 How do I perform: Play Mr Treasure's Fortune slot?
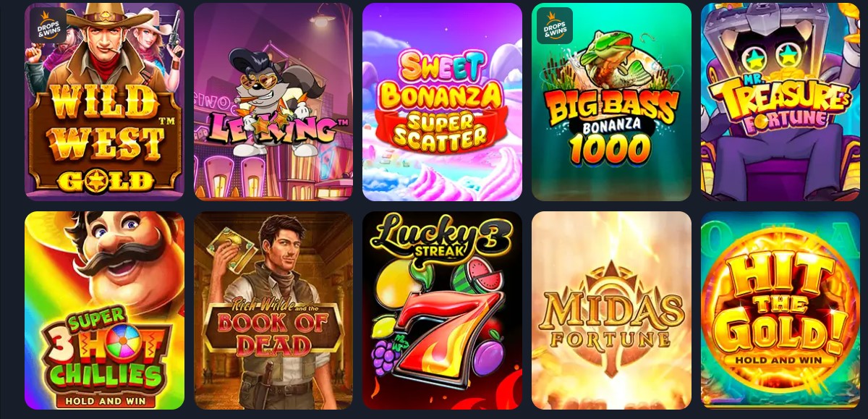[x=780, y=101]
